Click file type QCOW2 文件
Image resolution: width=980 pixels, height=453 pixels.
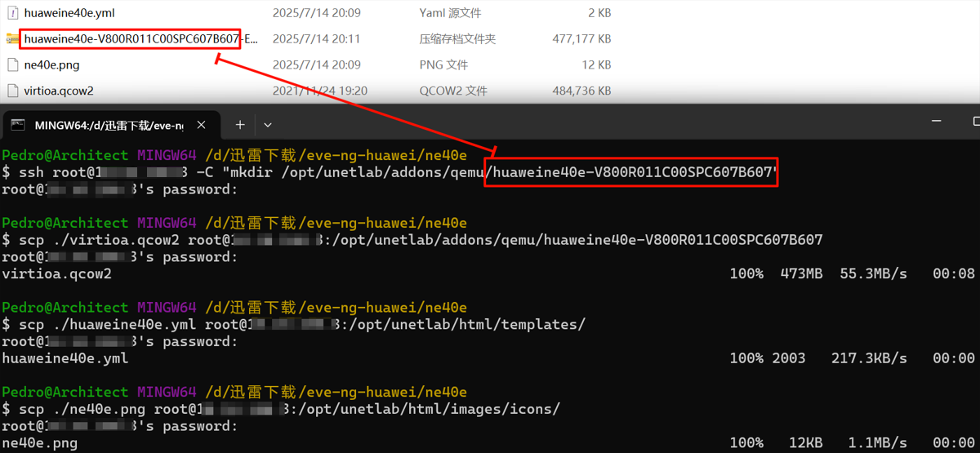[x=453, y=91]
